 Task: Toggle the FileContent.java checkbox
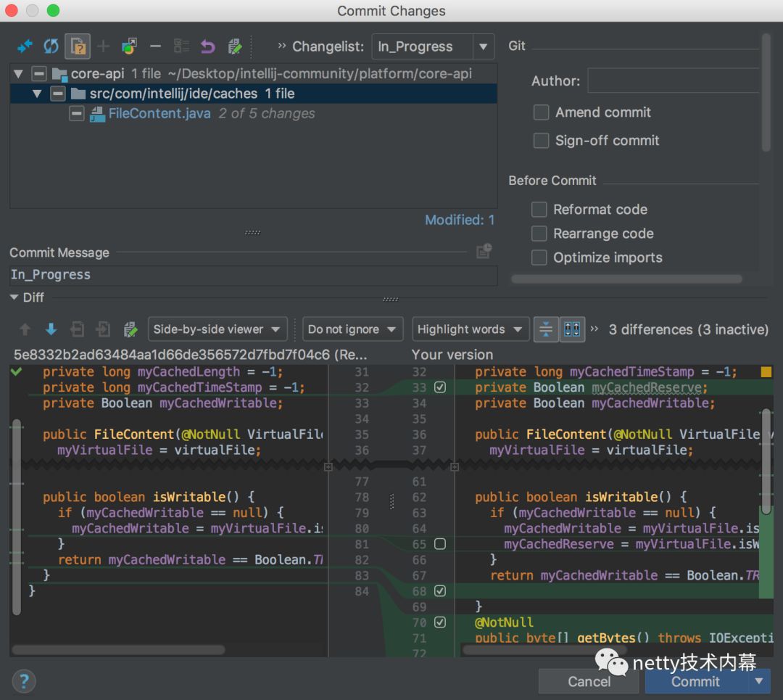76,113
